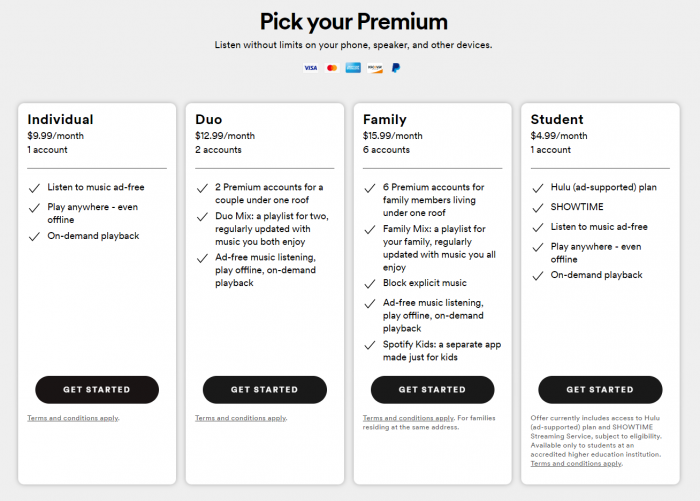Click checkmark beside Duo Mix feature
The width and height of the screenshot is (700, 501).
pyautogui.click(x=202, y=217)
